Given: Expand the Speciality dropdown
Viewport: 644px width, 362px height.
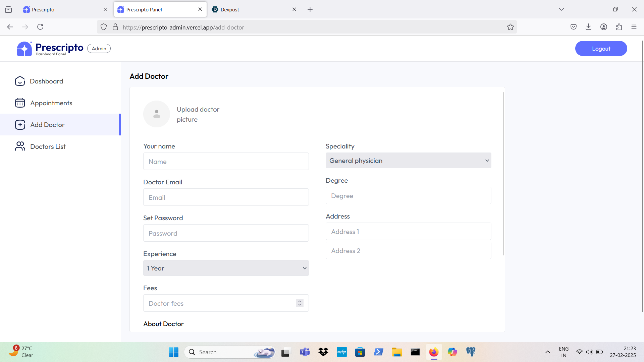Looking at the screenshot, I should pos(408,161).
